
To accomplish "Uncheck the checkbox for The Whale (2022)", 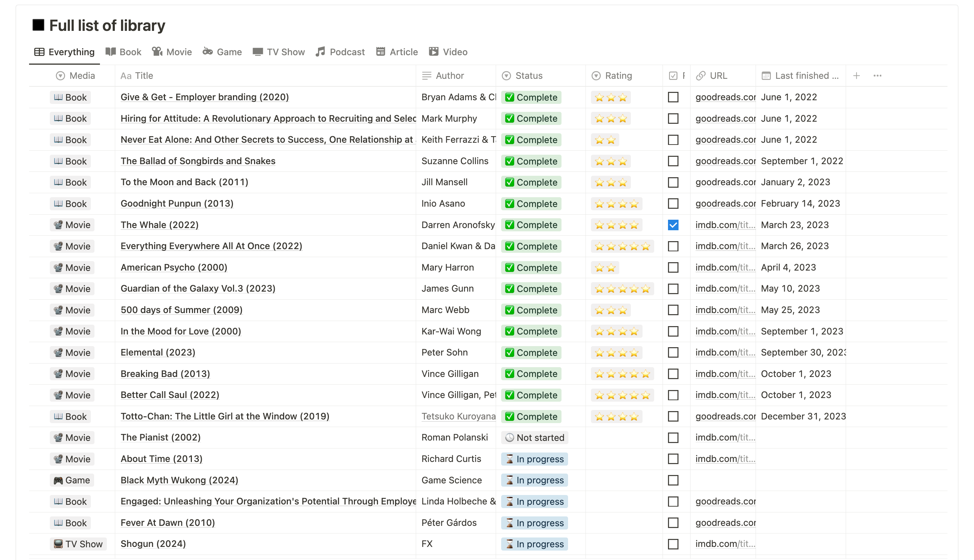I will click(x=673, y=225).
